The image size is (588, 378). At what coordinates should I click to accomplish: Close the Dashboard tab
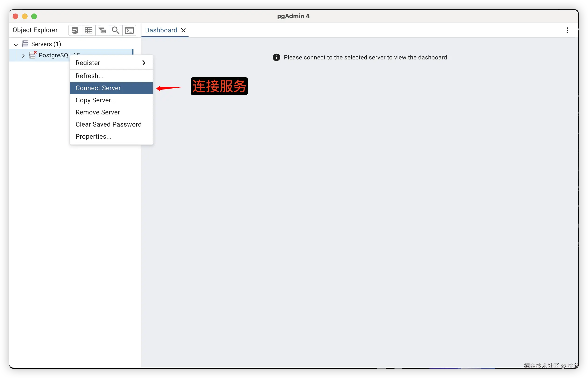coord(183,30)
